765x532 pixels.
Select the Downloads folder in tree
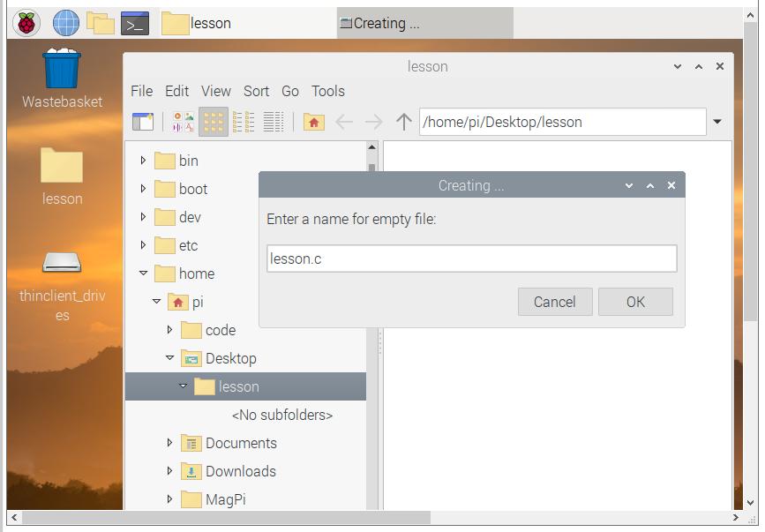tap(229, 471)
